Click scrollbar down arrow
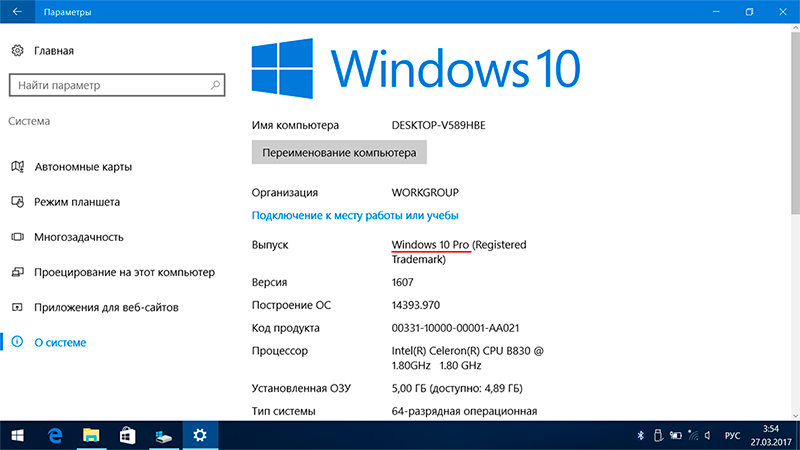The height and width of the screenshot is (450, 800). tap(795, 416)
